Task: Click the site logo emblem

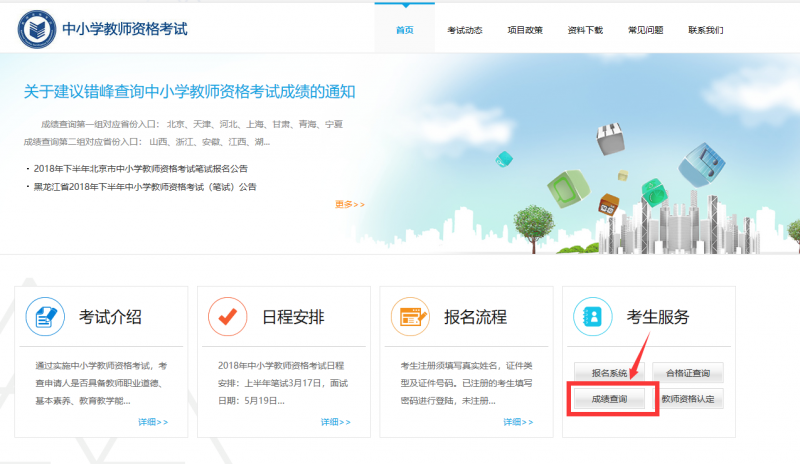Action: pos(36,29)
